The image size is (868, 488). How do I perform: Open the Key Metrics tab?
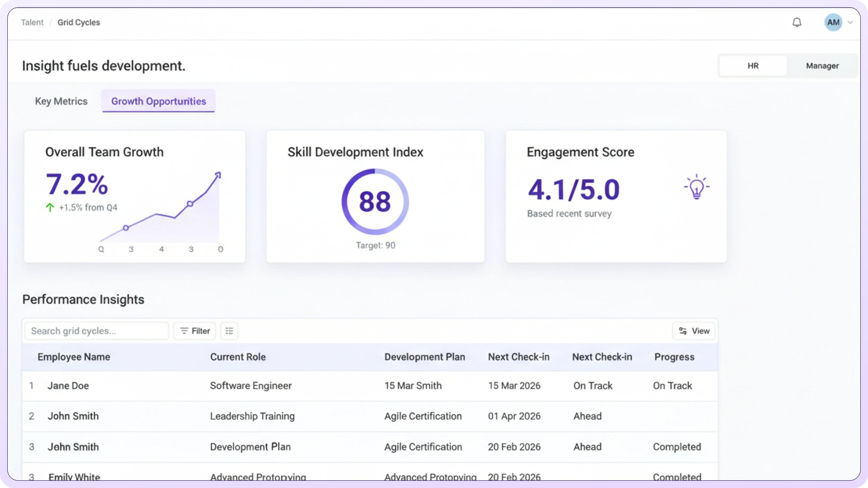click(61, 101)
